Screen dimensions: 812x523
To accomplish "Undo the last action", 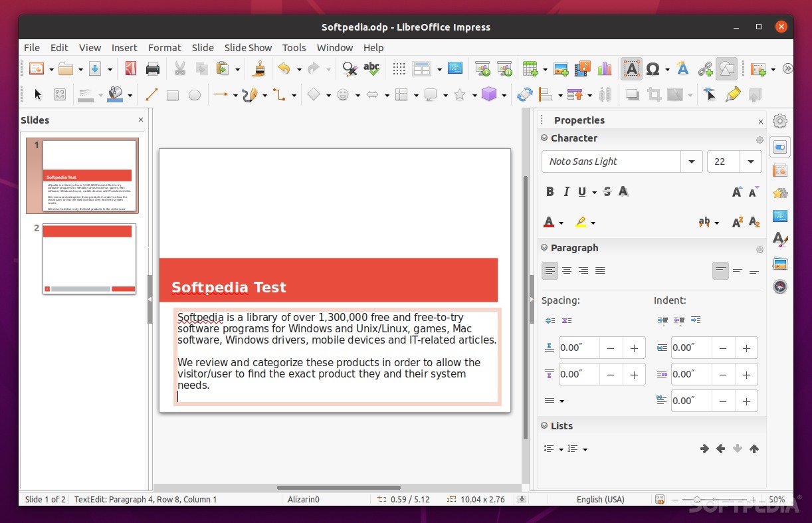I will point(284,68).
